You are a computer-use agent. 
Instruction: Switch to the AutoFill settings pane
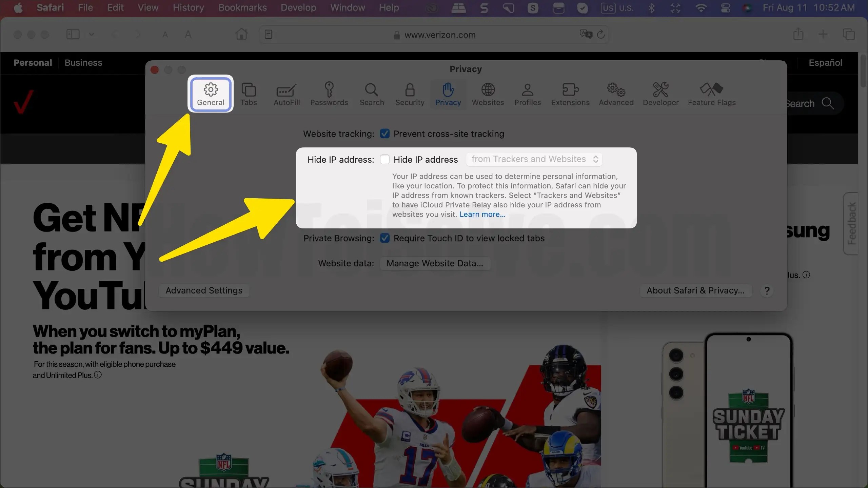point(286,94)
